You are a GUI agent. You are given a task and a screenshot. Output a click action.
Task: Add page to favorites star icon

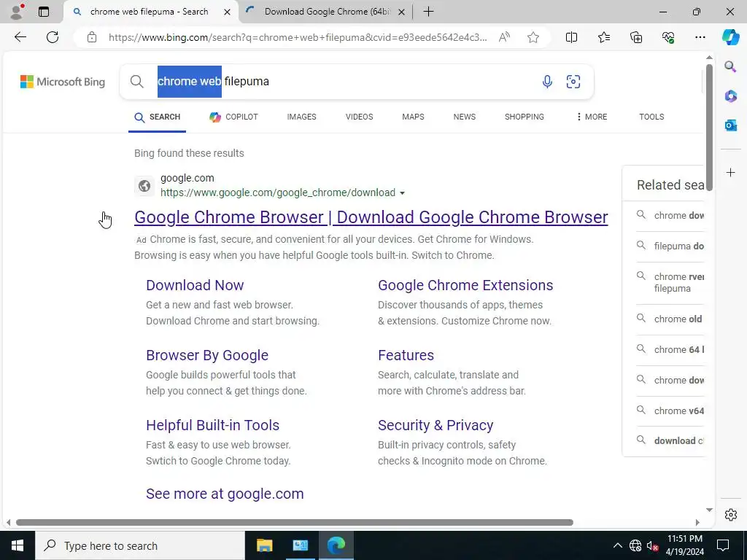(533, 37)
